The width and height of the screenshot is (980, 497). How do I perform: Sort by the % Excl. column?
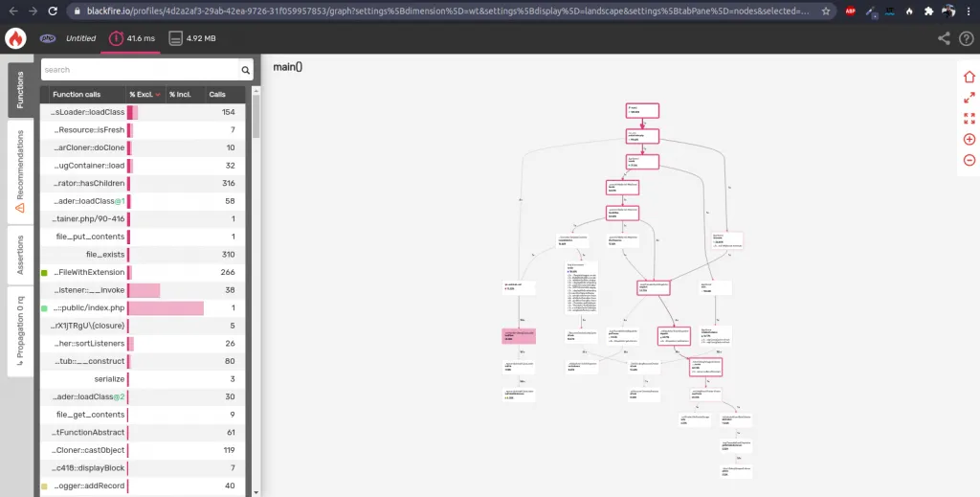[145, 95]
